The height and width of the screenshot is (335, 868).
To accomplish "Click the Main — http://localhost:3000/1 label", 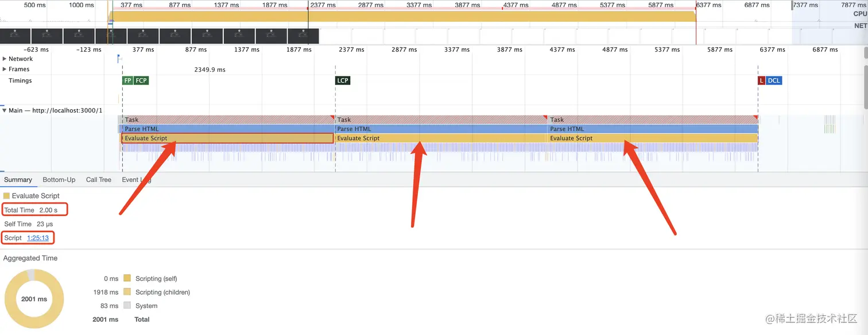I will 55,110.
